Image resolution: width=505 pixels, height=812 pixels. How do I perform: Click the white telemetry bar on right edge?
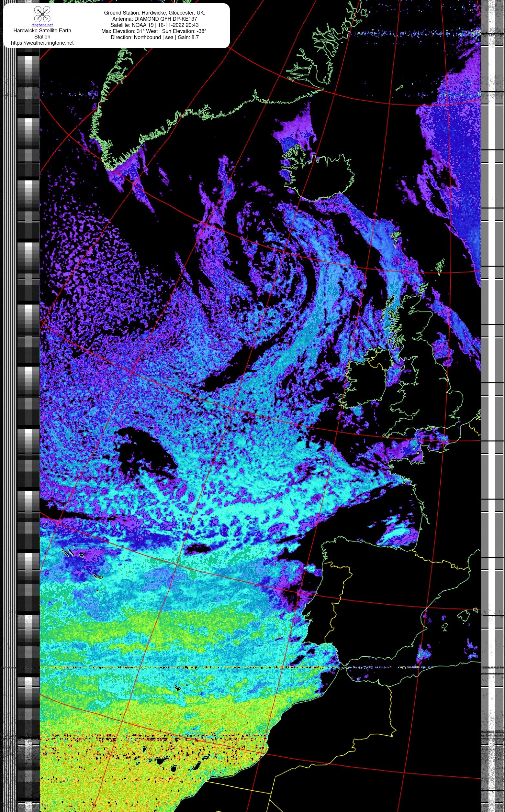pos(492,100)
